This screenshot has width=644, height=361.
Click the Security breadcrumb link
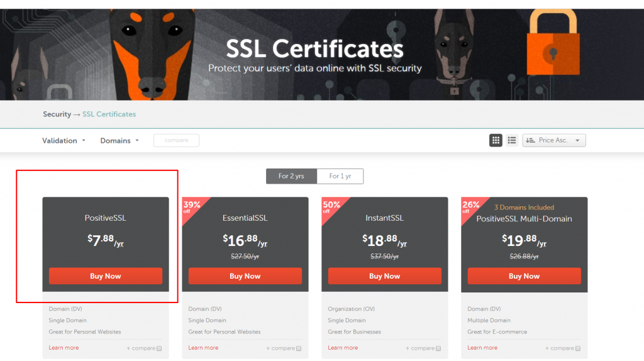(57, 114)
